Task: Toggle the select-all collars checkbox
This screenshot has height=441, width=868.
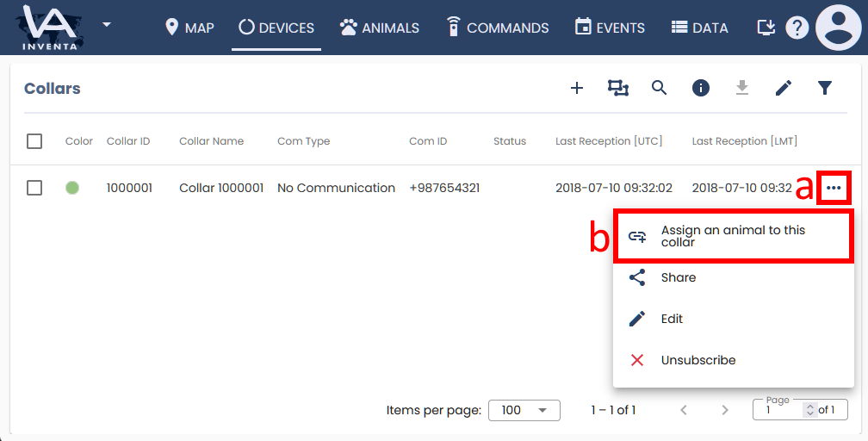Action: 34,141
